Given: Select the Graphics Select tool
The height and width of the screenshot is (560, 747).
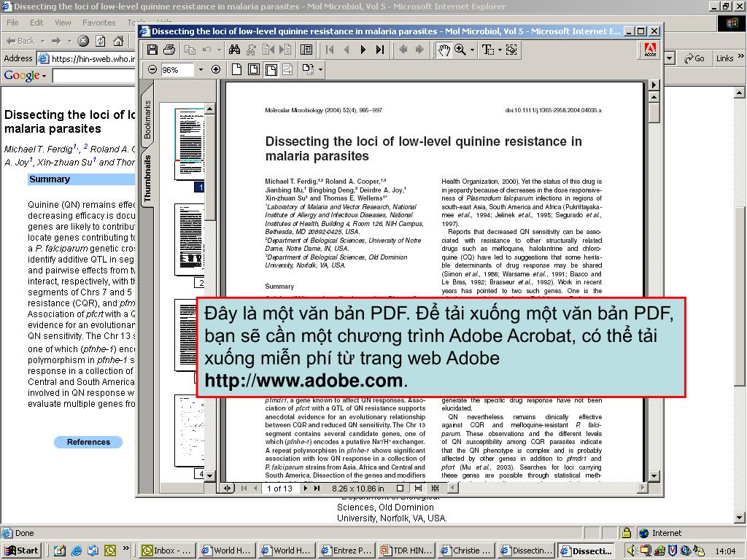Looking at the screenshot, I should (x=511, y=50).
